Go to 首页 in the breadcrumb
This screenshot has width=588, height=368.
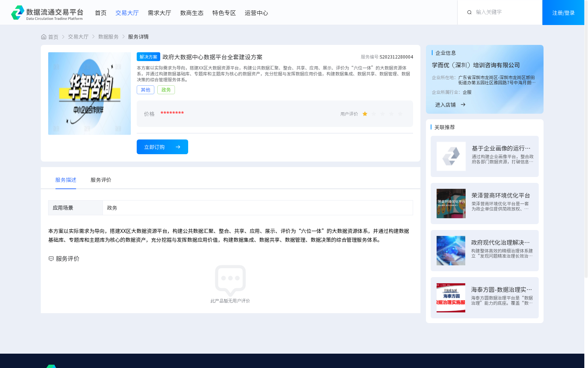pos(53,37)
